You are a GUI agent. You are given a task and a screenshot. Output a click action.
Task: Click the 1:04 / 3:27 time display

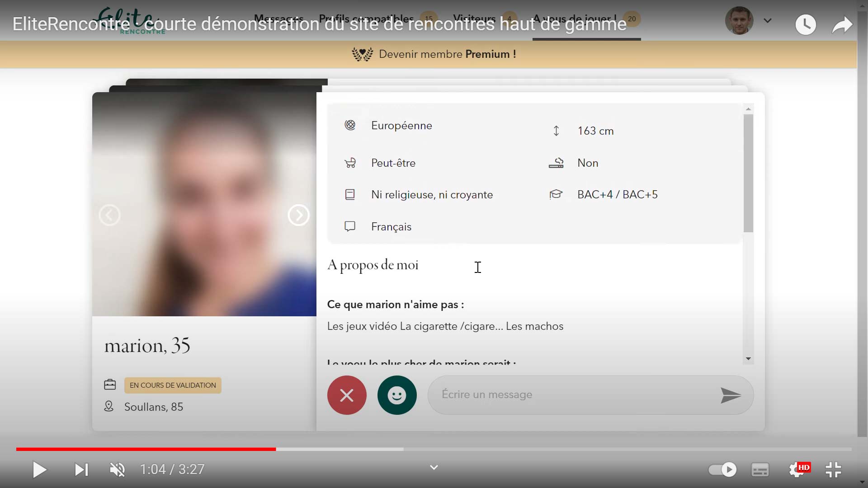pyautogui.click(x=172, y=469)
